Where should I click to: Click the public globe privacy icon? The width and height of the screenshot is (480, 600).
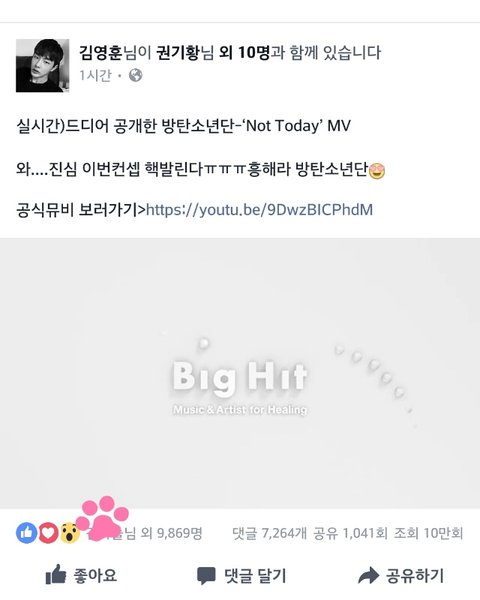click(136, 75)
